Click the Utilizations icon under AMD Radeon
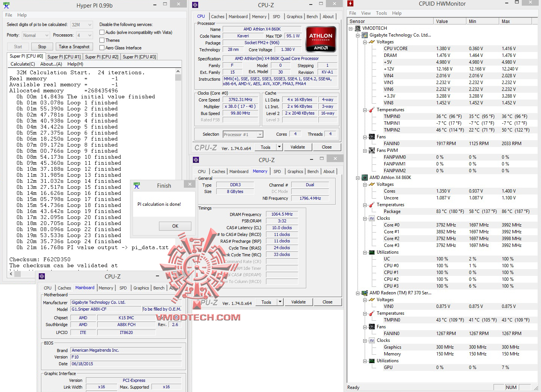 [x=372, y=361]
